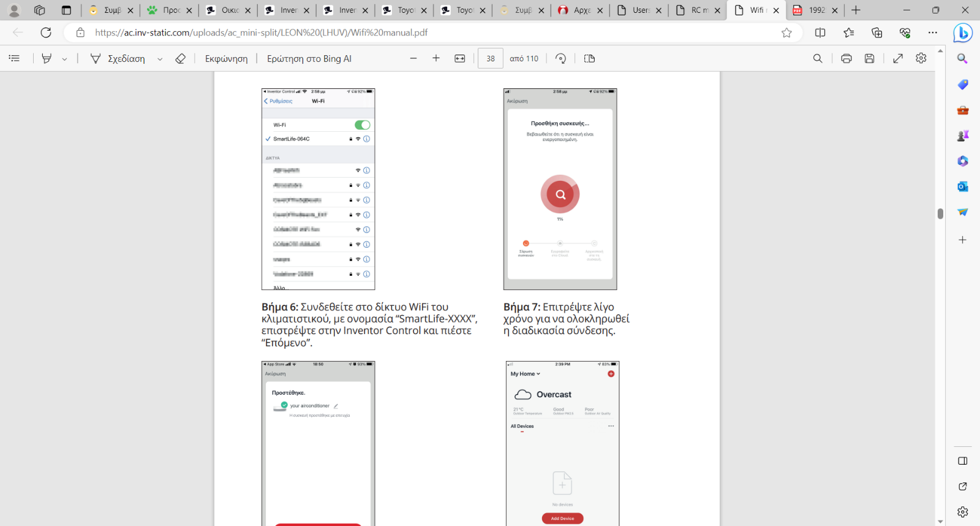This screenshot has width=980, height=526.
Task: Select the eraser tool
Action: [180, 58]
